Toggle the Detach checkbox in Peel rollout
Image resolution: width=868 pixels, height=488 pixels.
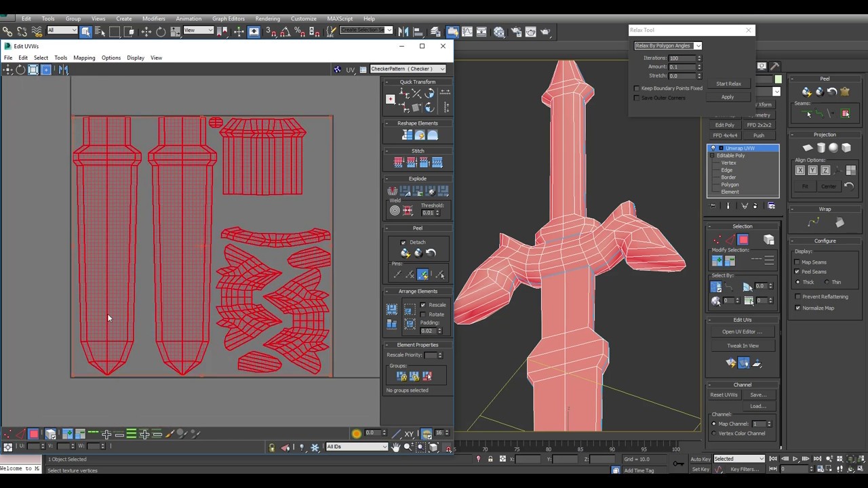[x=403, y=242]
